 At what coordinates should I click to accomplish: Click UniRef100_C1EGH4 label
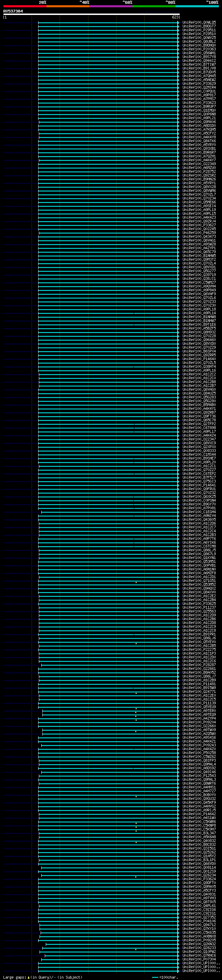click(x=199, y=512)
